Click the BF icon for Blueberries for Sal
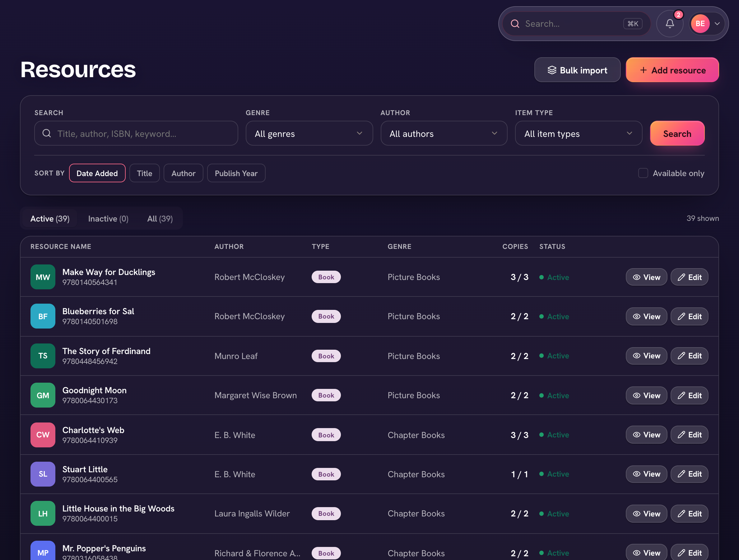The image size is (739, 560). point(43,316)
